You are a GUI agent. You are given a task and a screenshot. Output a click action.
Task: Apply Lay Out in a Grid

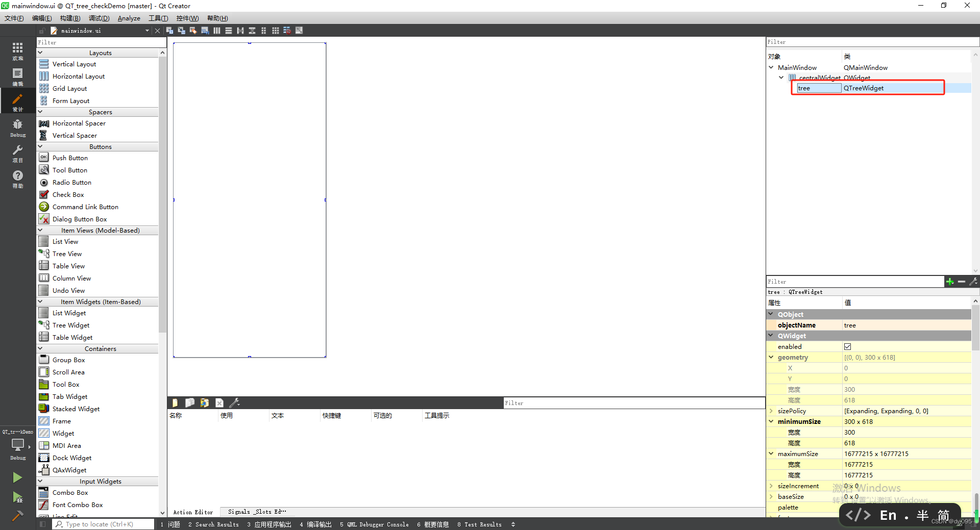[x=276, y=31]
